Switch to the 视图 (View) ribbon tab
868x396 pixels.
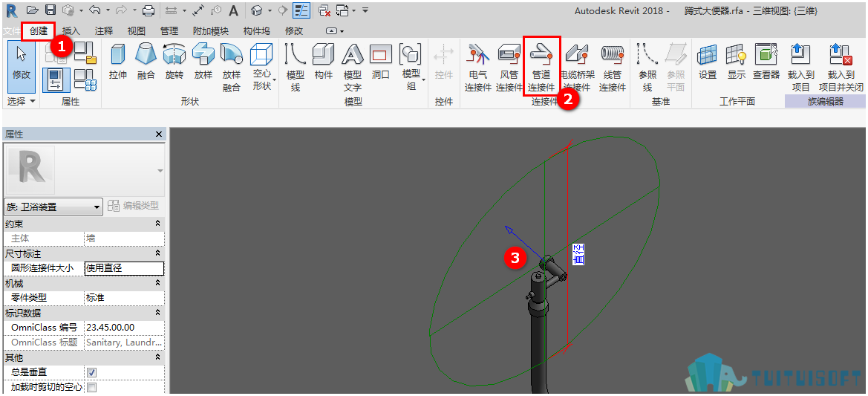click(x=136, y=31)
